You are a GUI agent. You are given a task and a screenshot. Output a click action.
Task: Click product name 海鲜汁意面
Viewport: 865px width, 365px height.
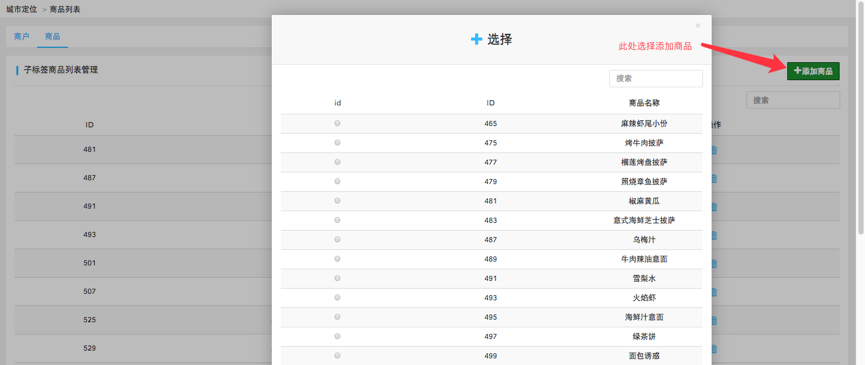point(644,317)
